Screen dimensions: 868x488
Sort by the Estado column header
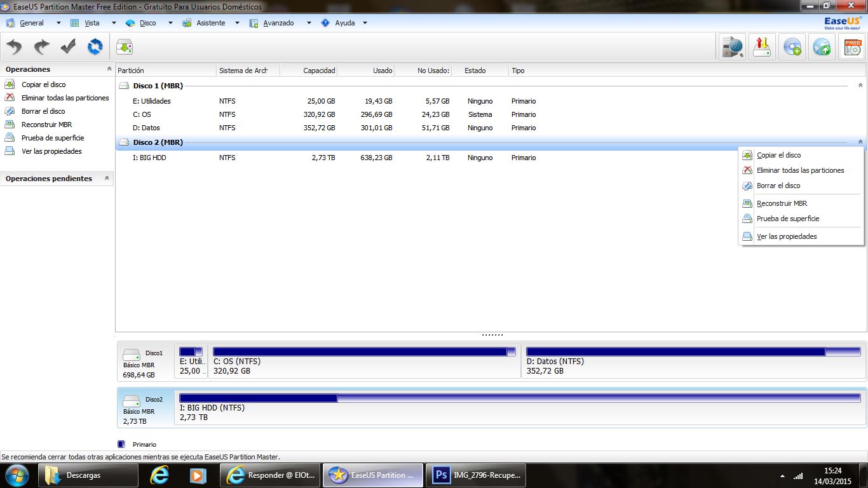(480, 71)
